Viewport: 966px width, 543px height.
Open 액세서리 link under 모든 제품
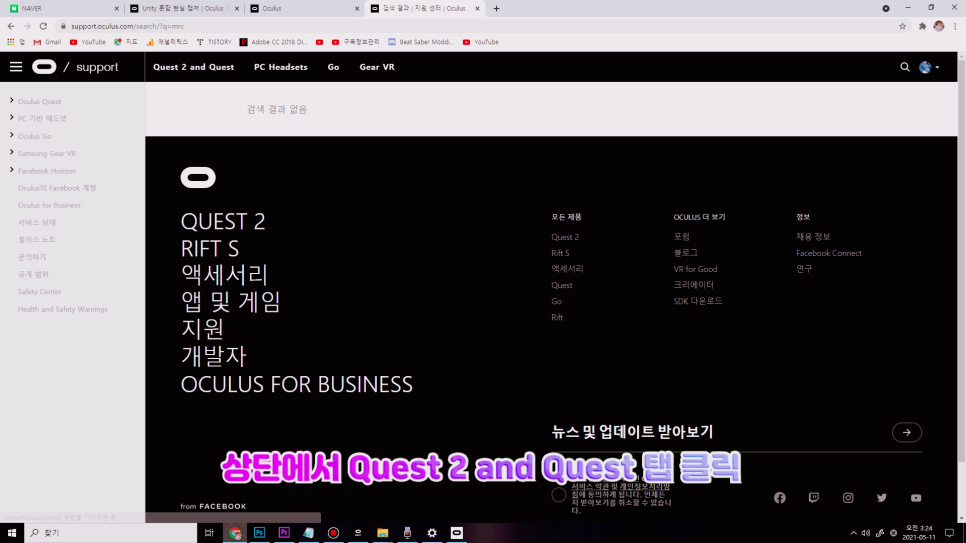point(567,269)
